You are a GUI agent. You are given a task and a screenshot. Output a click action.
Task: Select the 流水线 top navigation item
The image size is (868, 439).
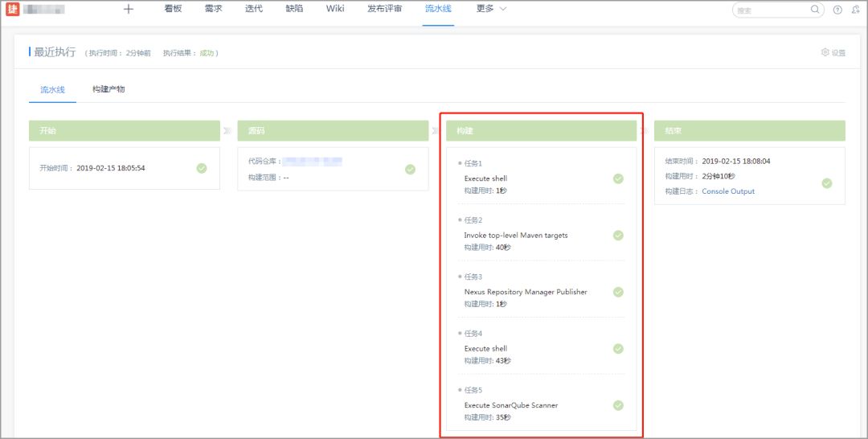click(439, 9)
